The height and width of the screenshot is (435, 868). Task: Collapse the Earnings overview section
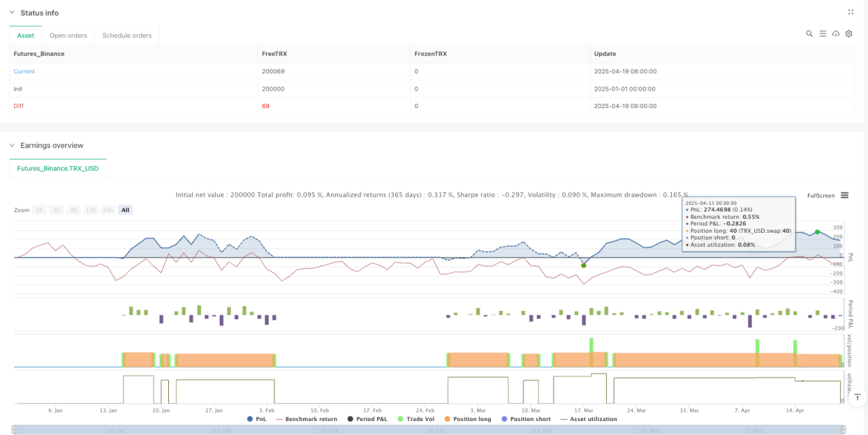(x=12, y=145)
